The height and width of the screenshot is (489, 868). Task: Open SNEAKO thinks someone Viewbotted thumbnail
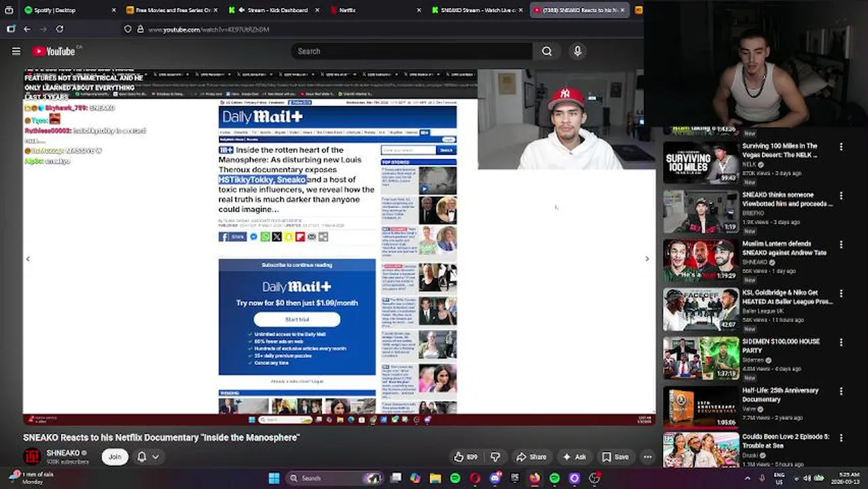[701, 212]
